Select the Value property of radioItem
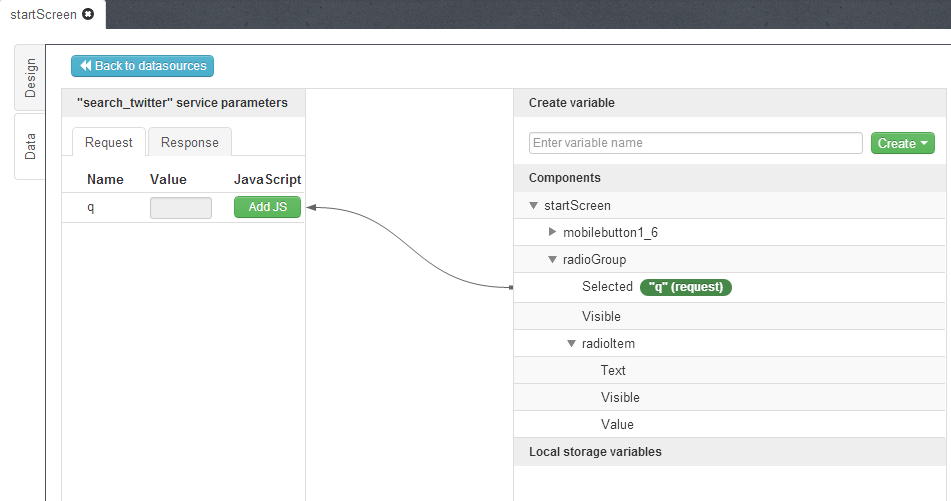 click(617, 424)
